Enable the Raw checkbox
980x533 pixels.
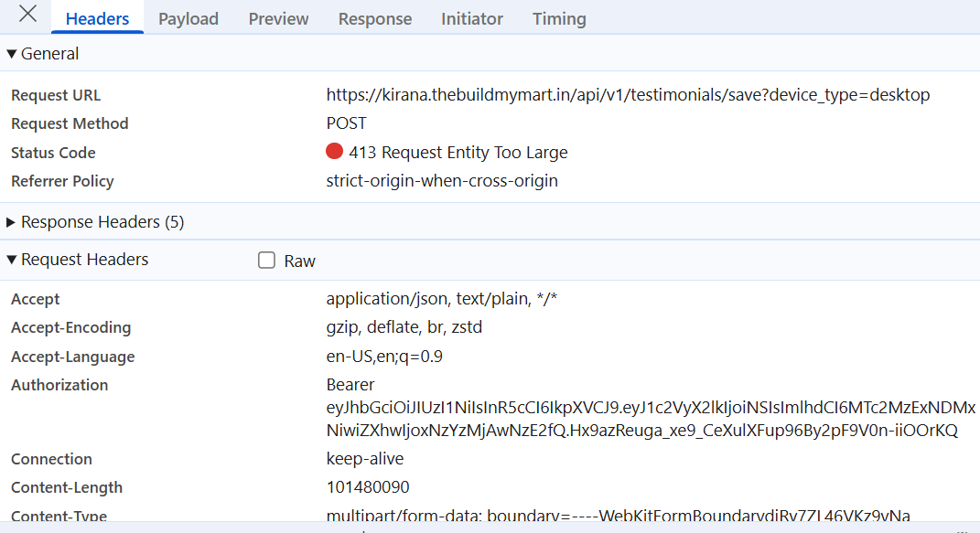coord(267,261)
